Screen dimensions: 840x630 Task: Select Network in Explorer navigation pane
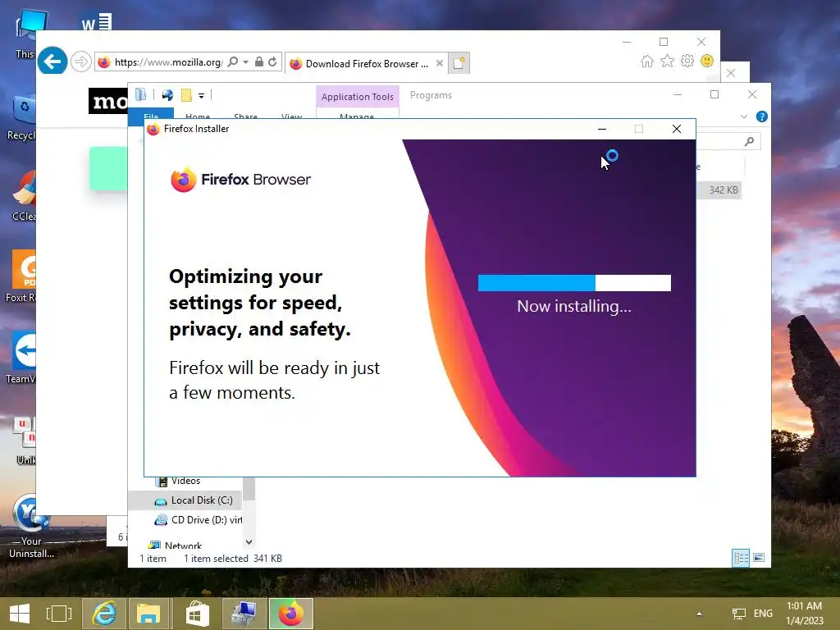point(176,546)
